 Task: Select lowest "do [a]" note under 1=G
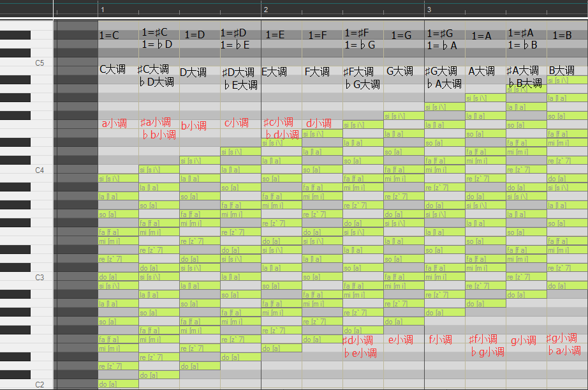pos(404,321)
